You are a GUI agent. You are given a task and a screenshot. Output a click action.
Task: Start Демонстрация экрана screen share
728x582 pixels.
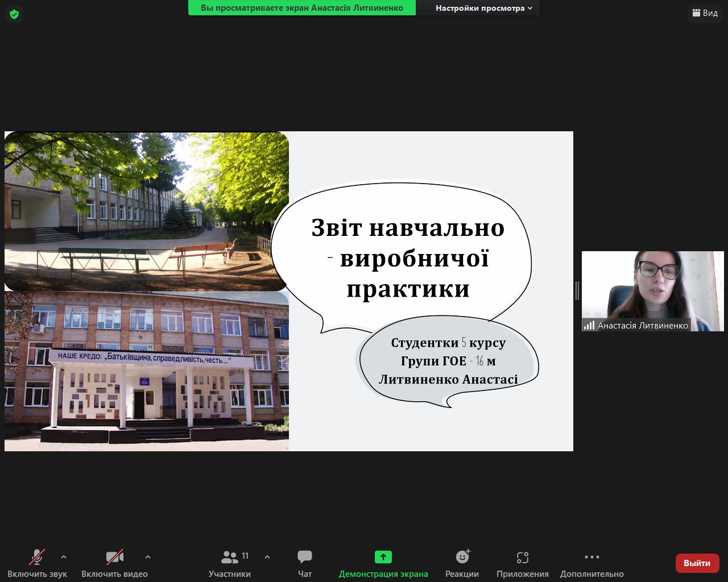pos(383,563)
